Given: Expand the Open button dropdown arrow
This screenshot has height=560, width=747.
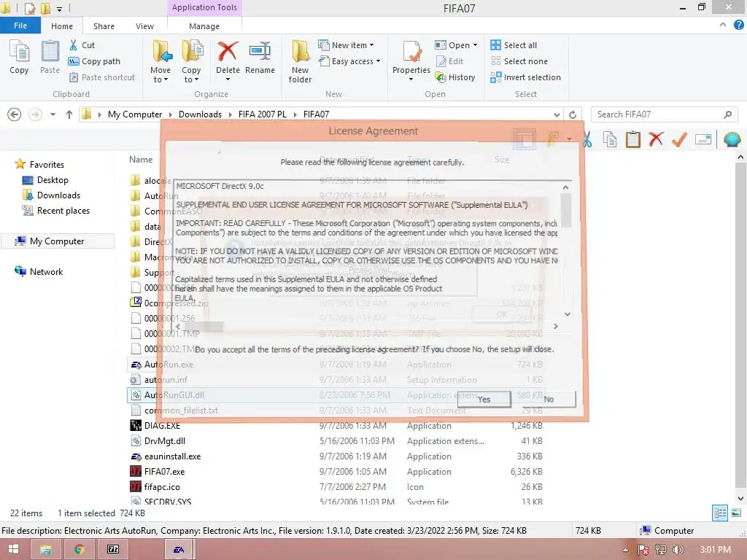Looking at the screenshot, I should click(x=475, y=45).
